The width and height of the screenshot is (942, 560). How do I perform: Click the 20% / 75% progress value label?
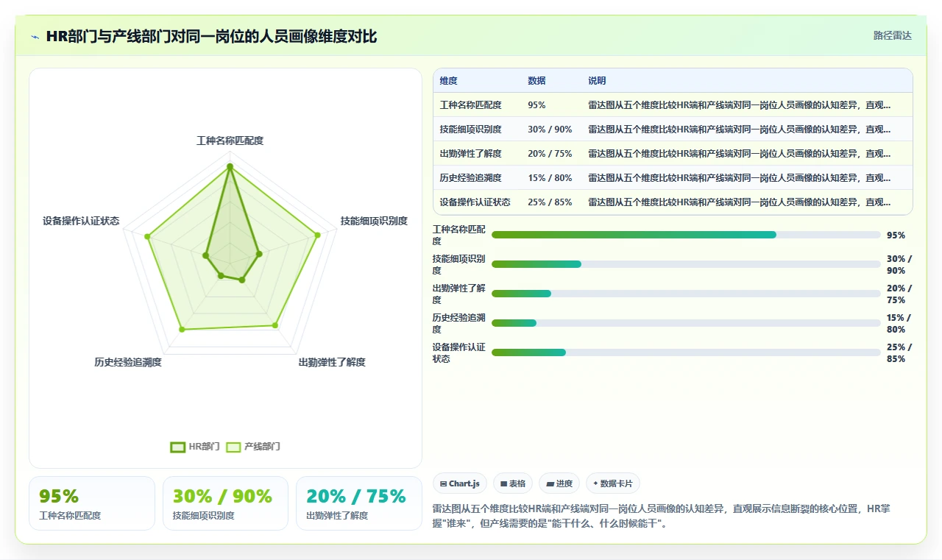(x=899, y=294)
